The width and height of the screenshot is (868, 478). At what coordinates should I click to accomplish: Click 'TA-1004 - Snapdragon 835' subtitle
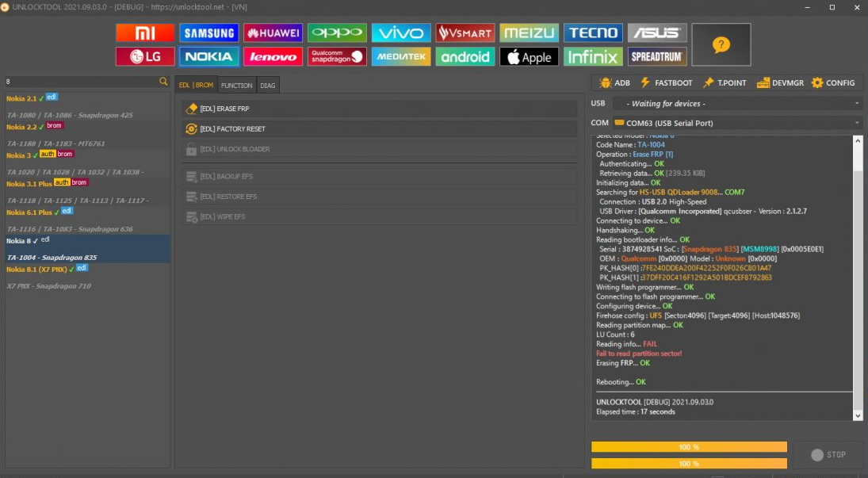click(x=52, y=258)
